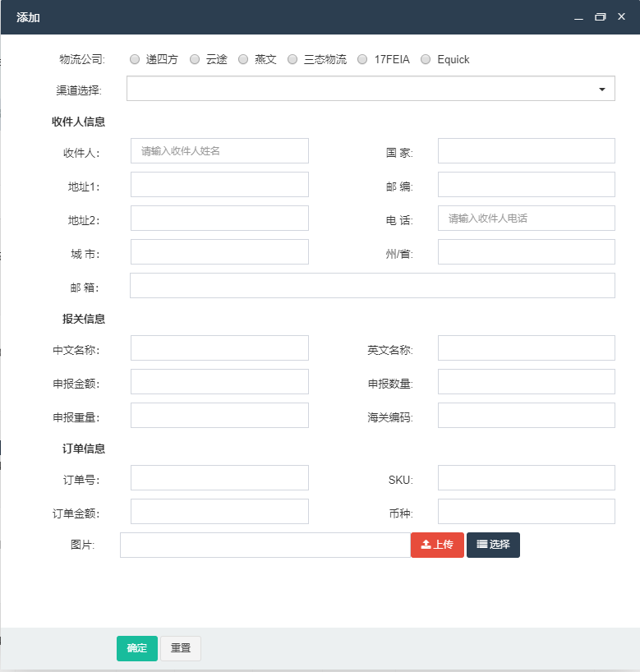
Task: Click the 地址1 input field
Action: [219, 185]
